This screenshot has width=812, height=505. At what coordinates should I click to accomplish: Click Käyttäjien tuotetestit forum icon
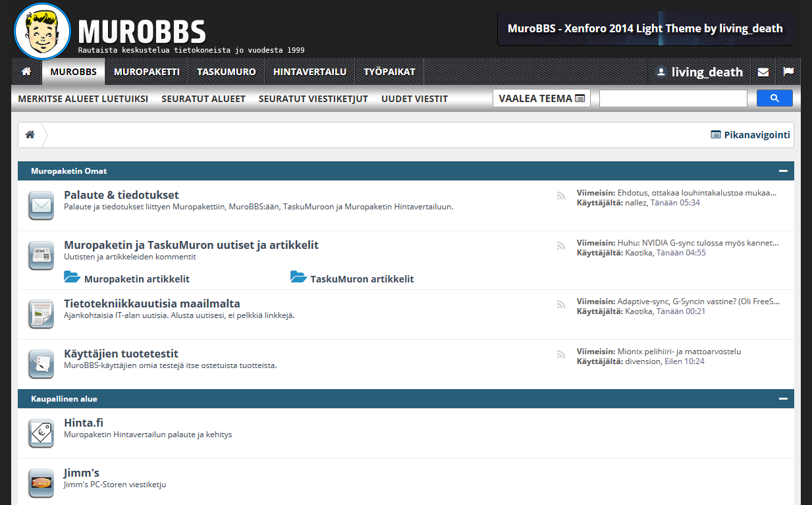41,364
